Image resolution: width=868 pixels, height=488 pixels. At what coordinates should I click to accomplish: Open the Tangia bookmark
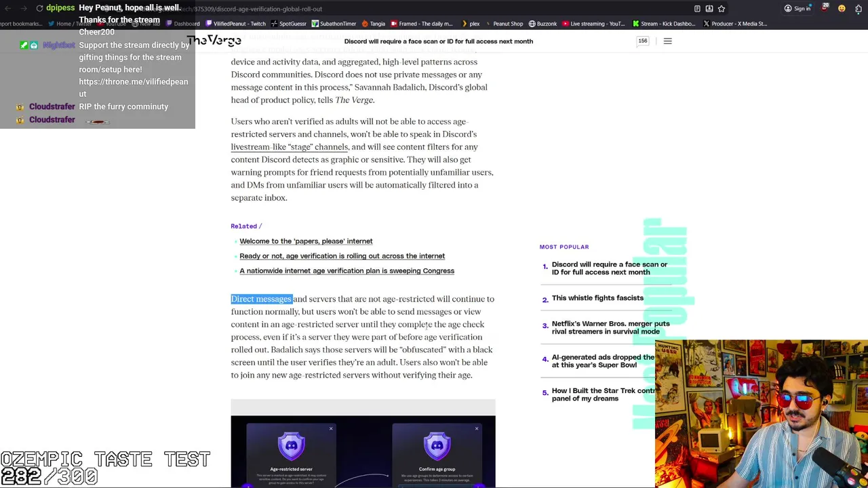(373, 24)
